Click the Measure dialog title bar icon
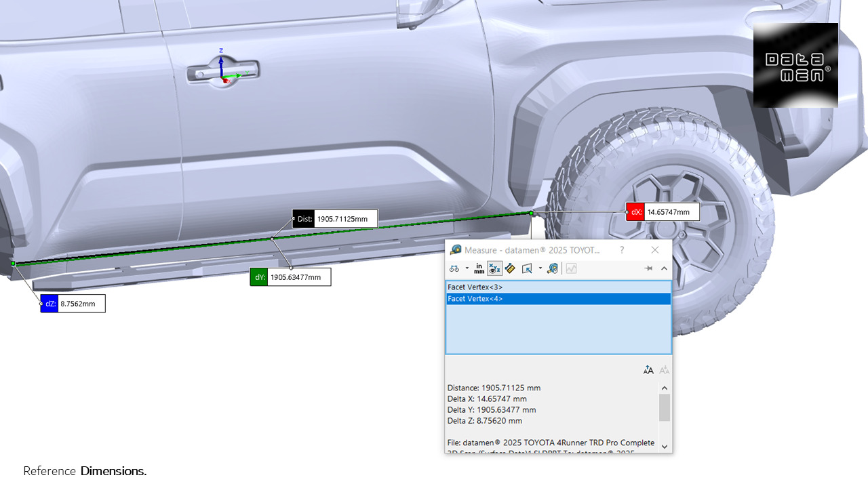The height and width of the screenshot is (488, 868). 456,250
